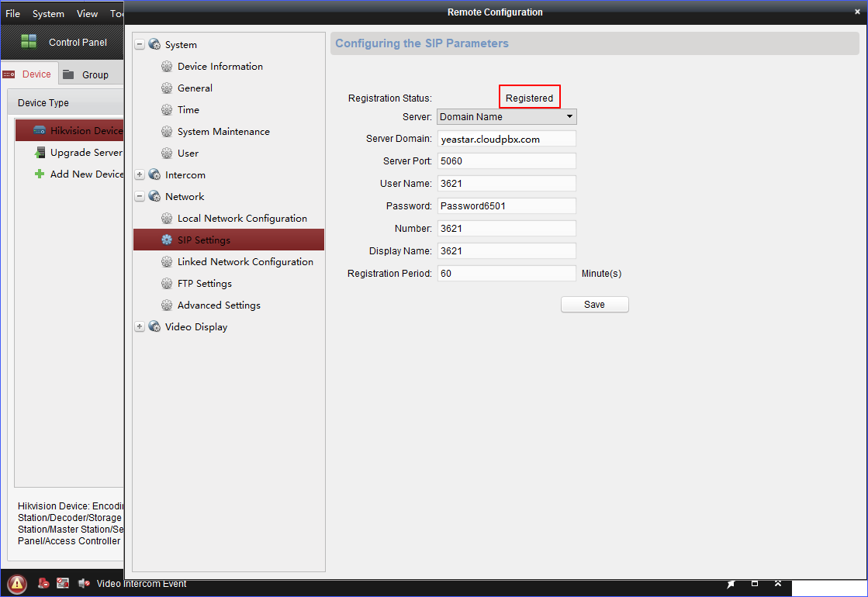868x597 pixels.
Task: Click the alarm warning icon in status bar
Action: pos(17,584)
